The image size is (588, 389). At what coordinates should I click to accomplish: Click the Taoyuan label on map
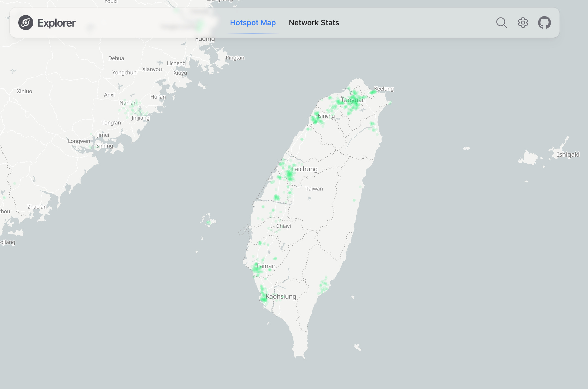tap(353, 100)
